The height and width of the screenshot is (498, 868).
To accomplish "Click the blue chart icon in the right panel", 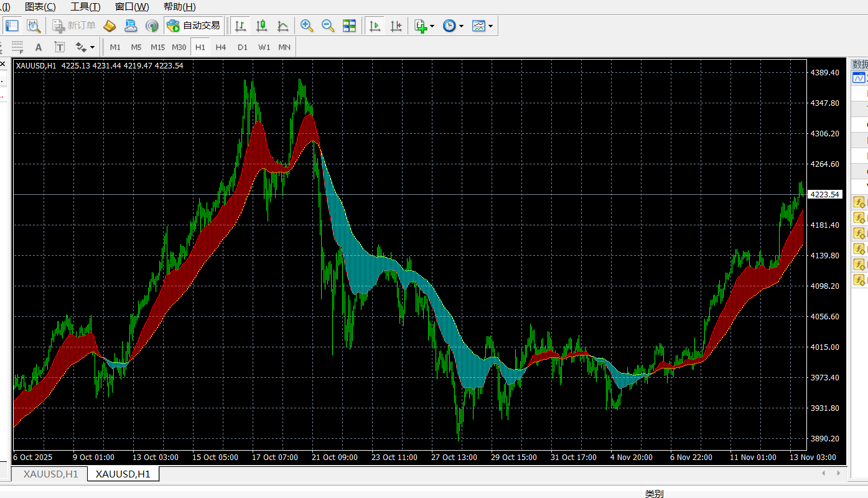I will click(859, 78).
